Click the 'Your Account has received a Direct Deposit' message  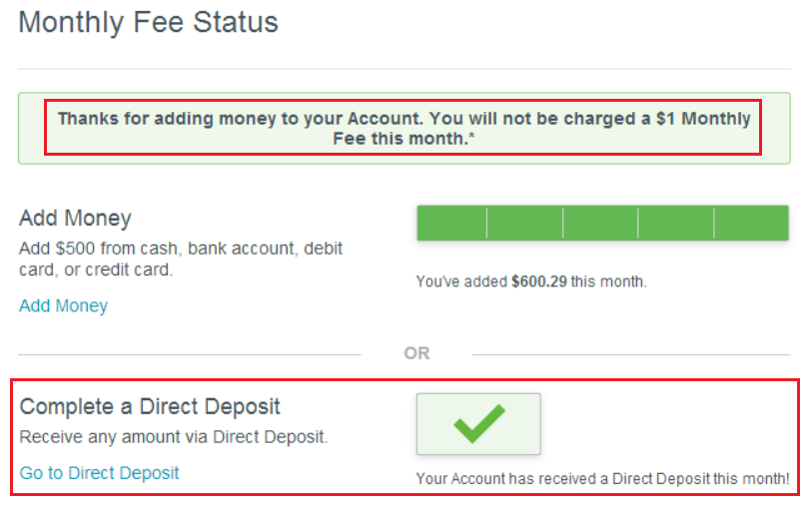pyautogui.click(x=602, y=480)
